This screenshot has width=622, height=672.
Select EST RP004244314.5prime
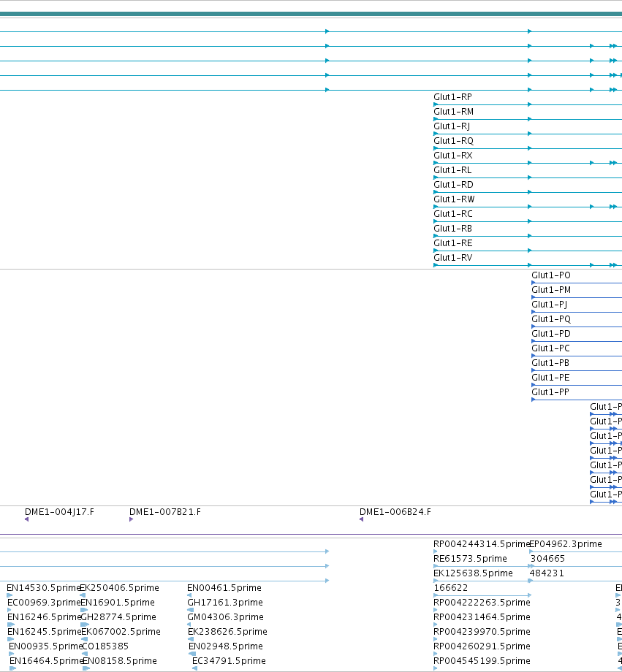pyautogui.click(x=481, y=544)
